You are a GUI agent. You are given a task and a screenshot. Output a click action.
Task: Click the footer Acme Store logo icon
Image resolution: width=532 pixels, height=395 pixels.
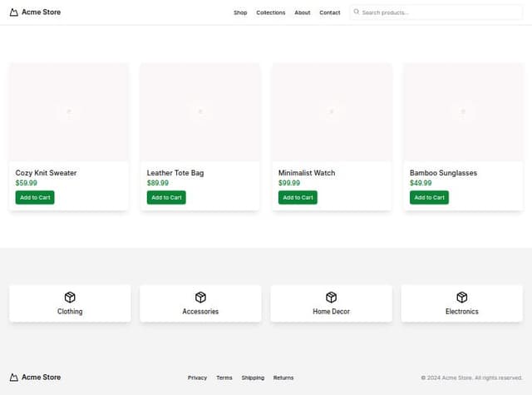click(x=13, y=378)
